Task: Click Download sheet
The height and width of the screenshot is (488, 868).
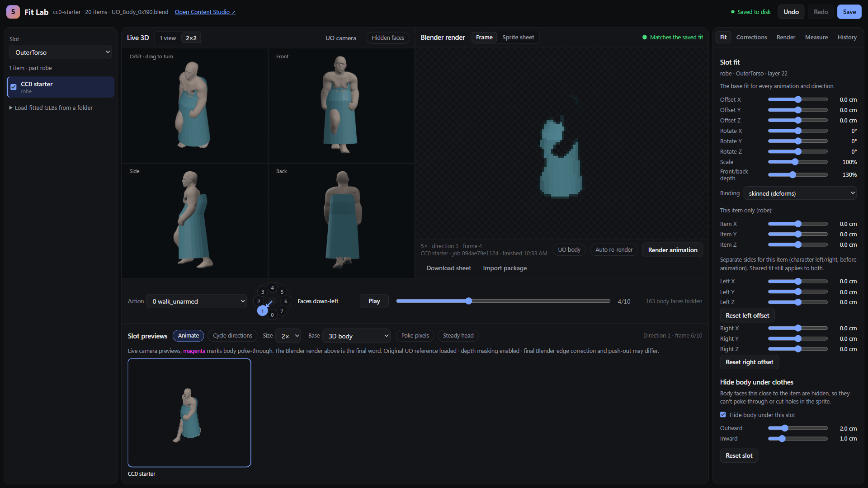Action: 448,268
